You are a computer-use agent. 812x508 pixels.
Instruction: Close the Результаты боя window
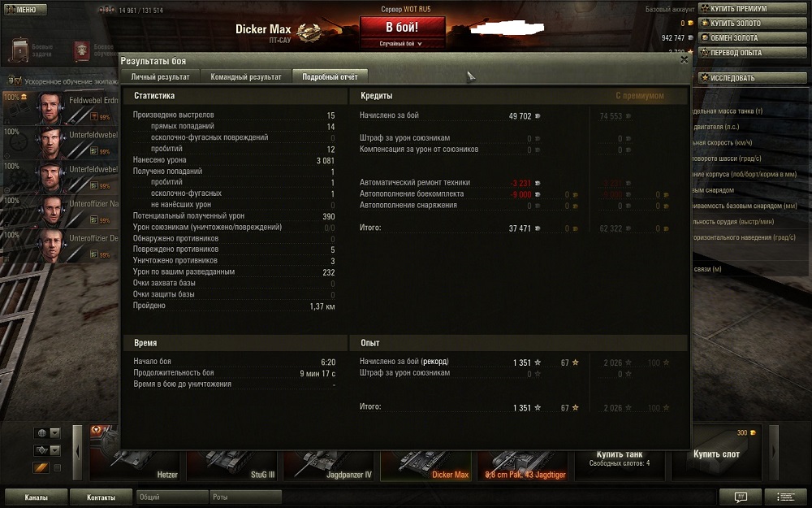click(684, 59)
